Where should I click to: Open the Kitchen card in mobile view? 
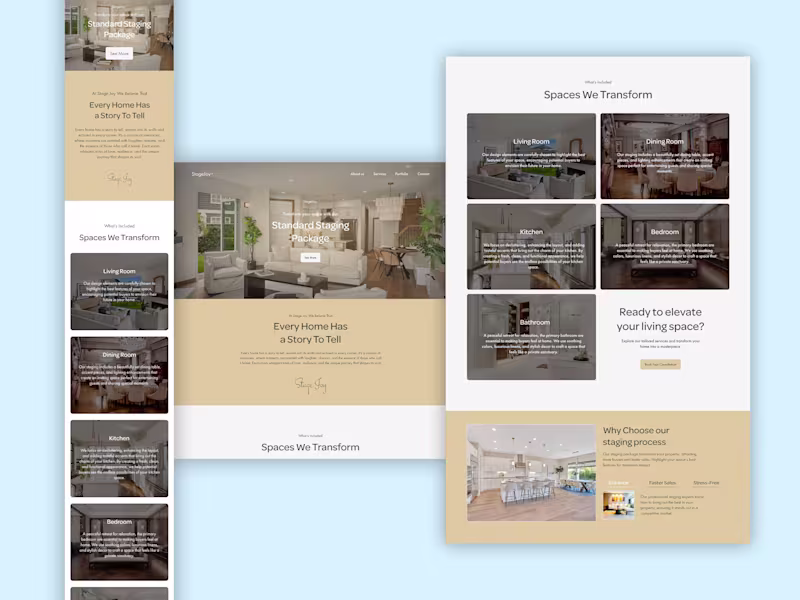119,459
